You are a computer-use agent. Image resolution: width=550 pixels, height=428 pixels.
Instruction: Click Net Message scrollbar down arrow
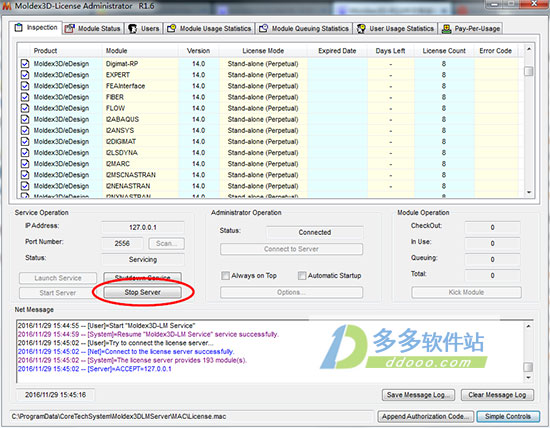(x=529, y=377)
